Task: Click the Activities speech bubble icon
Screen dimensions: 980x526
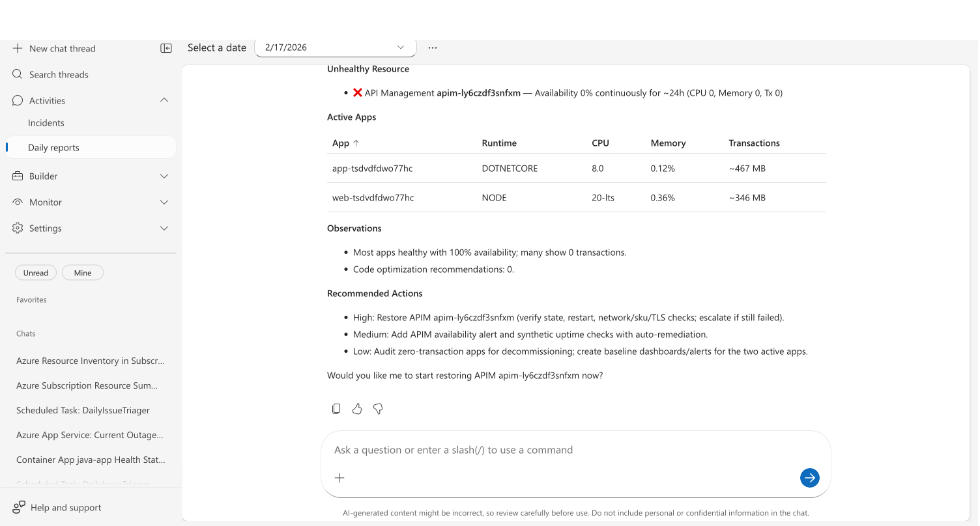Action: coord(18,100)
